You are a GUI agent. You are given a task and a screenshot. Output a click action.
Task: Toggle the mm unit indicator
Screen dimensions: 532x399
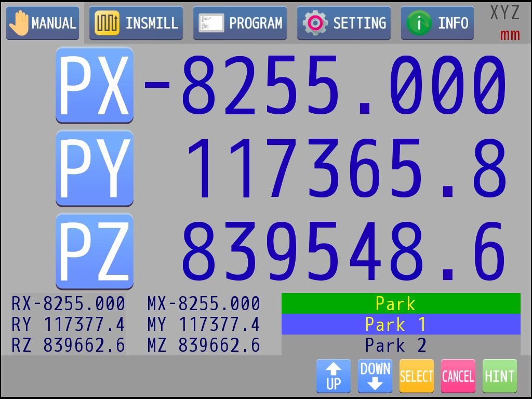pos(510,35)
